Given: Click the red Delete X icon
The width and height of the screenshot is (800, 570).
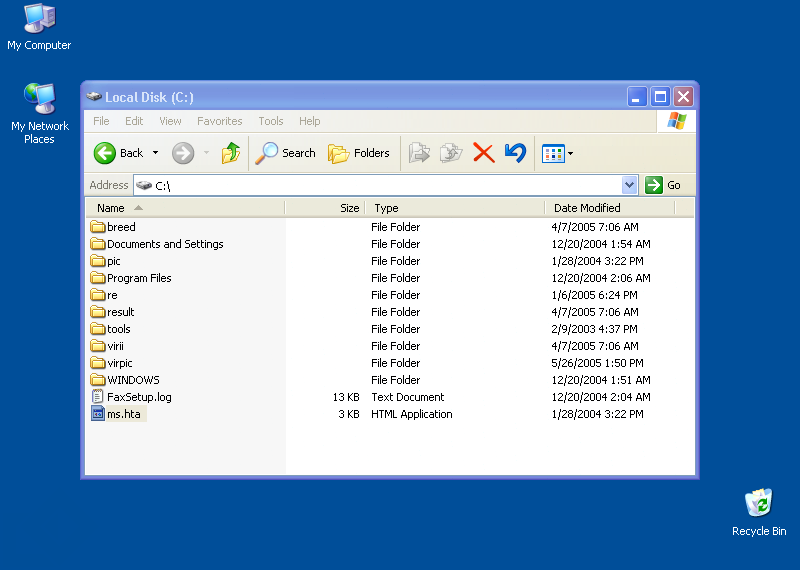Looking at the screenshot, I should coord(484,153).
